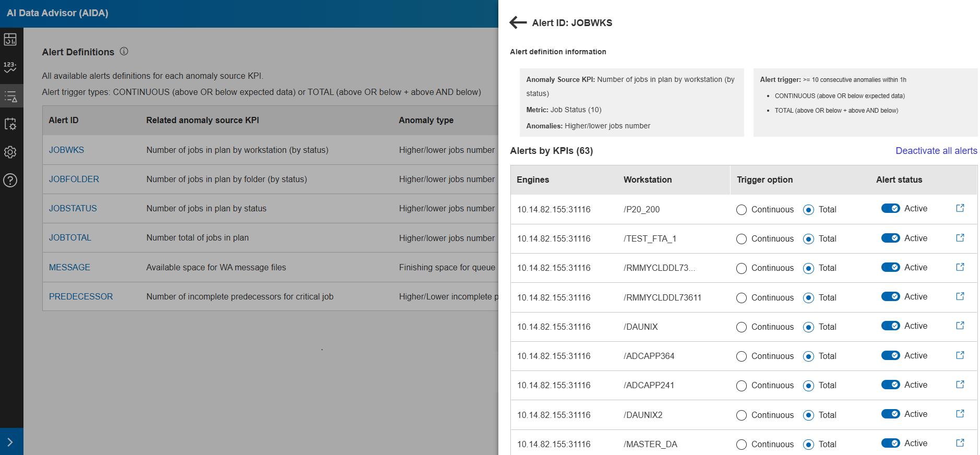Open external link for /P20_200 workstation
Screen dimensions: 980x455
pos(960,208)
